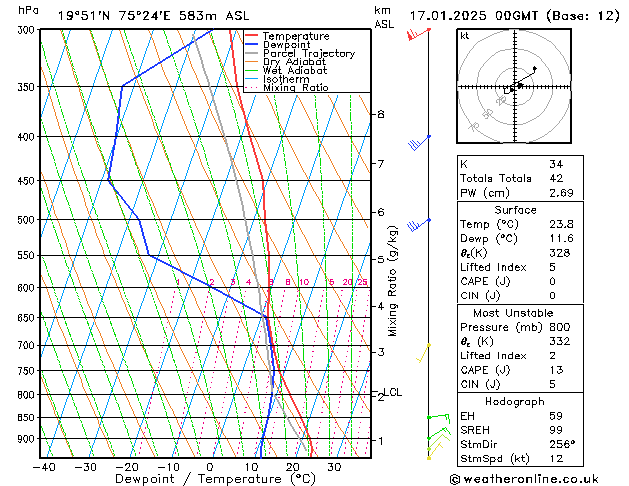Click the pink '25' mixing ratio label
Screen dimensions: 629x486
pos(362,282)
